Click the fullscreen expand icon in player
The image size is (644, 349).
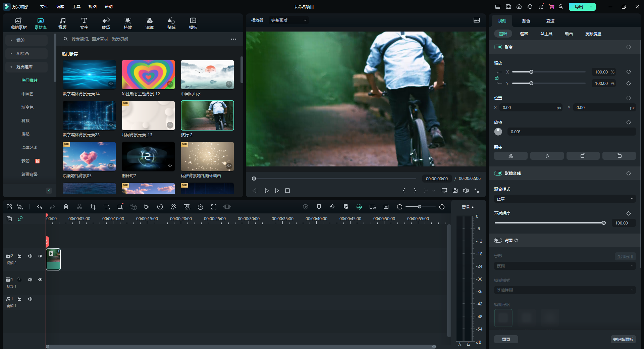tap(477, 191)
